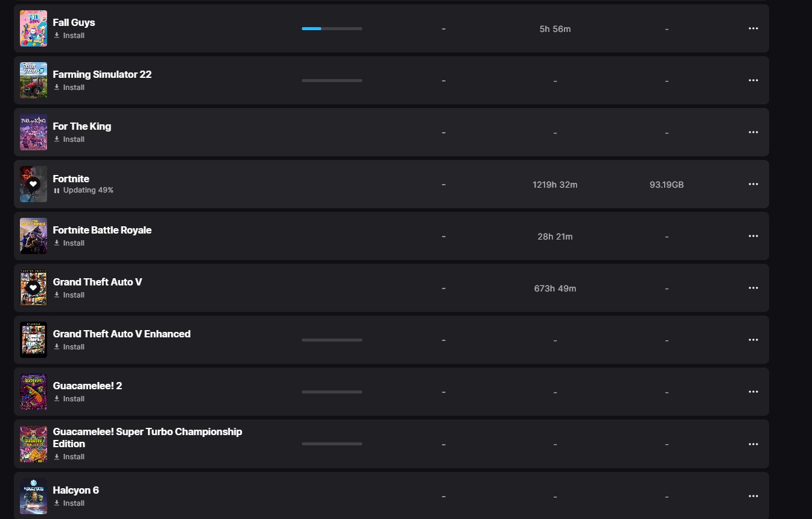Click the three-dot menu for Farming Simulator 22
Image resolution: width=812 pixels, height=519 pixels.
753,80
